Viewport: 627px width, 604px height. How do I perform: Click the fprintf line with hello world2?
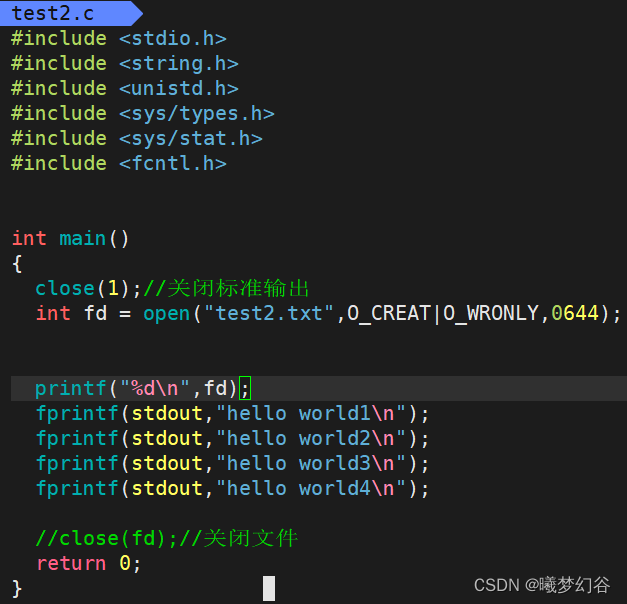coord(232,438)
